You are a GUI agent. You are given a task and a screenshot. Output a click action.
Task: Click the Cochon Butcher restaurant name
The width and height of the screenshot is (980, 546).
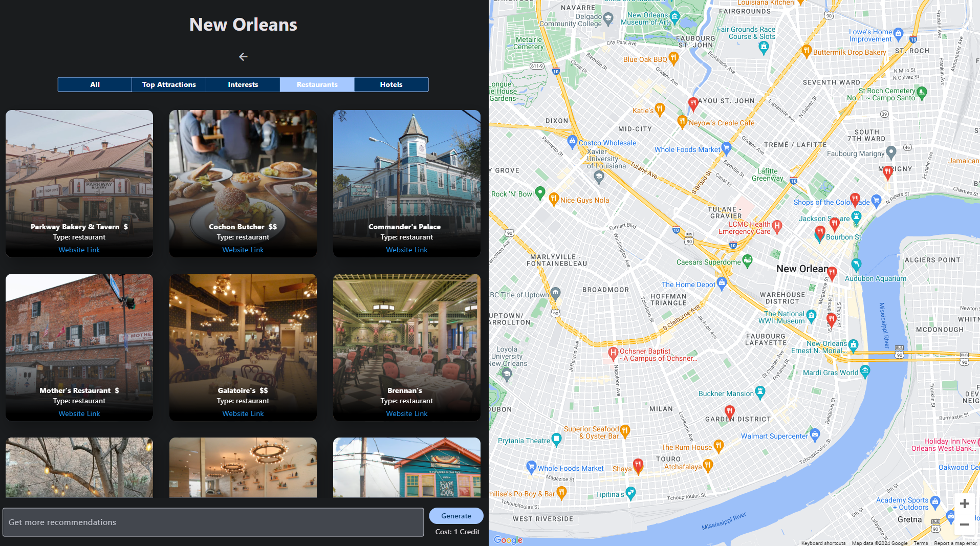coord(236,227)
